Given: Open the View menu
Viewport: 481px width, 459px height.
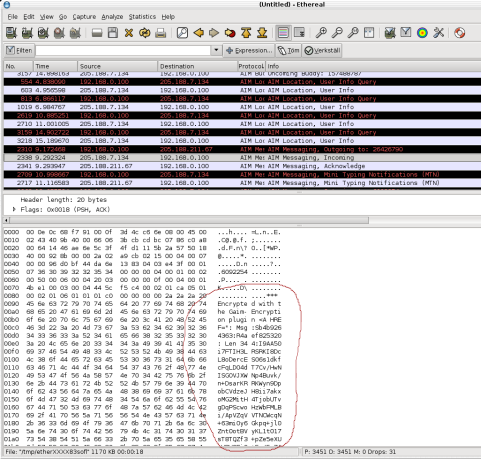Looking at the screenshot, I should click(47, 17).
